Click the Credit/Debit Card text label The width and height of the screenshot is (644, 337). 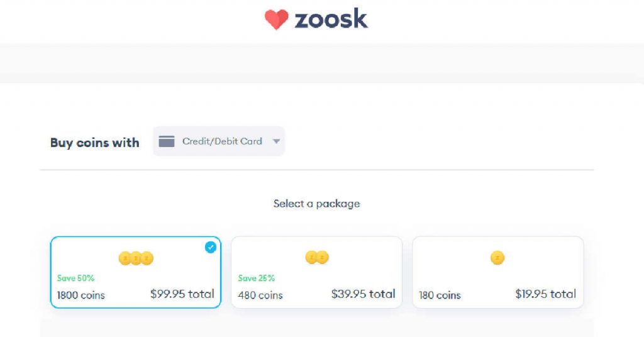tap(222, 141)
